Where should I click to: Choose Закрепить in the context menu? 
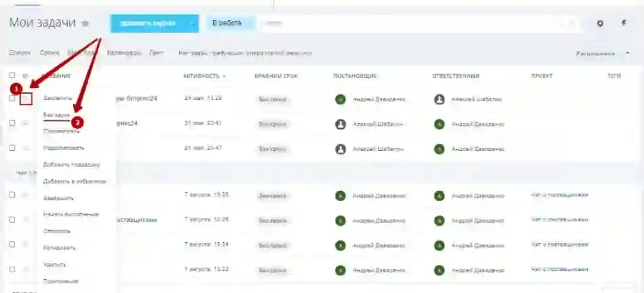(57, 98)
